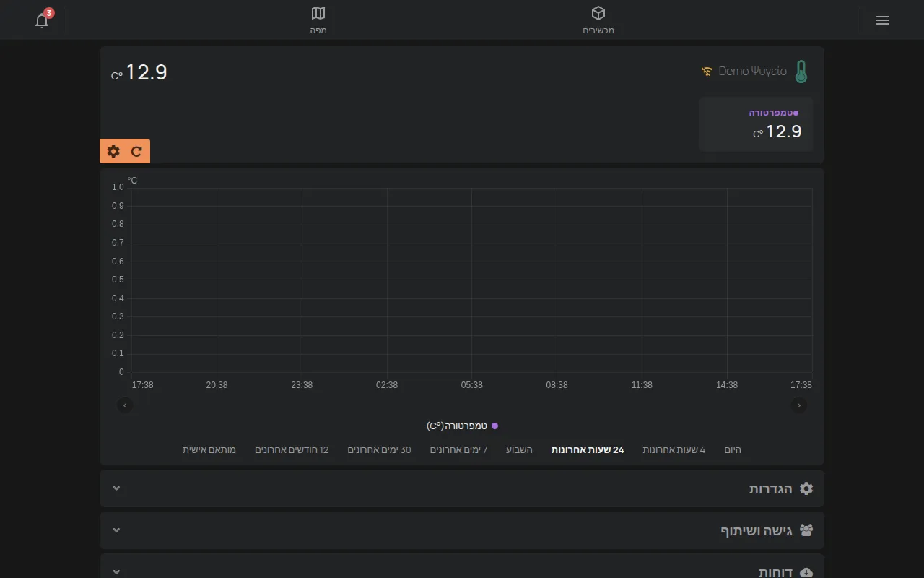
Task: Open the hamburger main menu
Action: pos(881,20)
